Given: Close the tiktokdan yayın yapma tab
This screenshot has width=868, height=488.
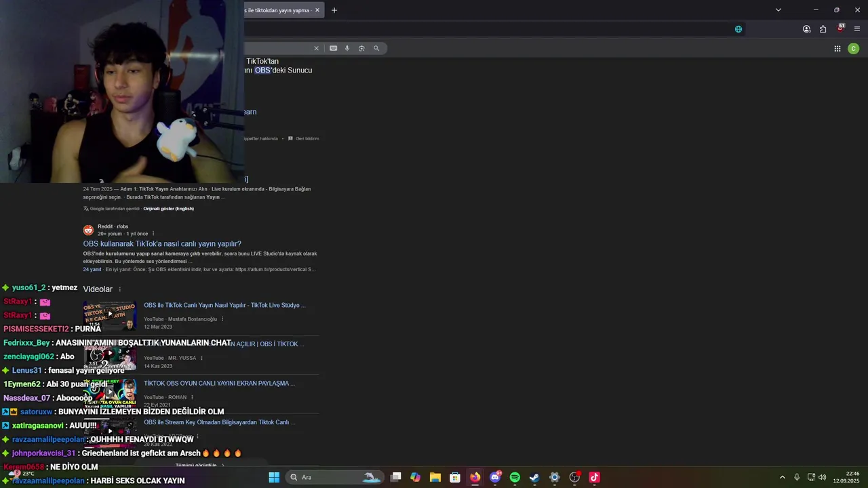Looking at the screenshot, I should pos(317,10).
